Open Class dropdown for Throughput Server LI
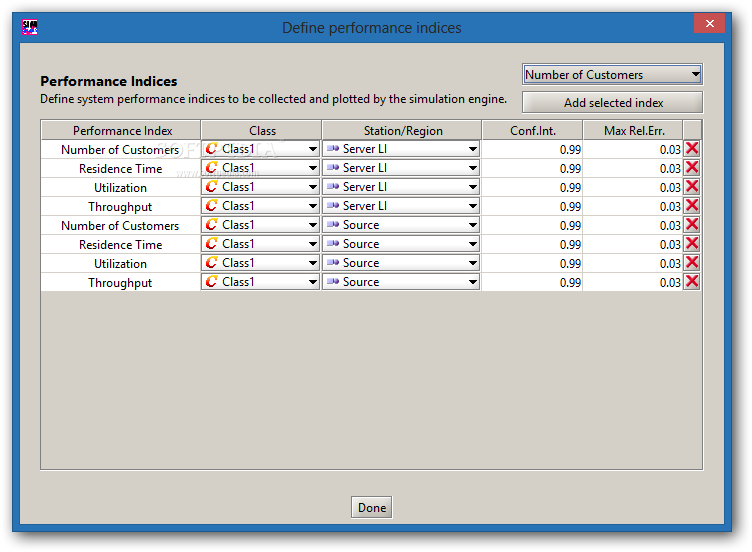 click(x=260, y=206)
